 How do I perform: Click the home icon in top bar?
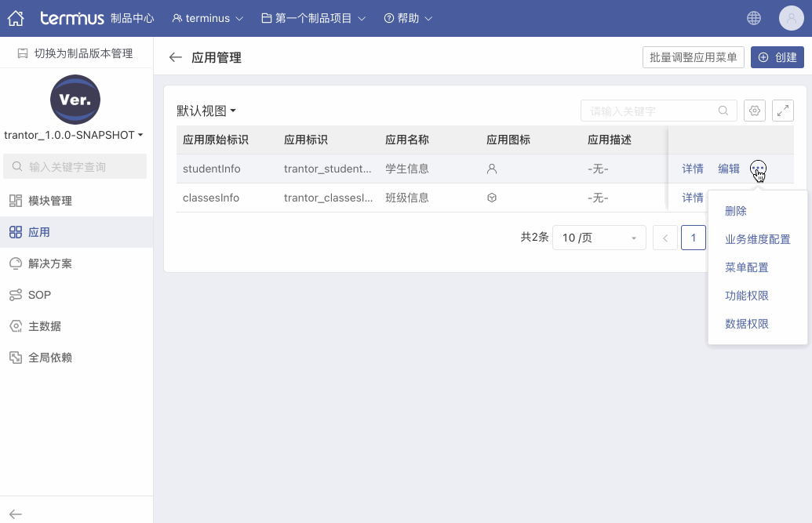16,18
